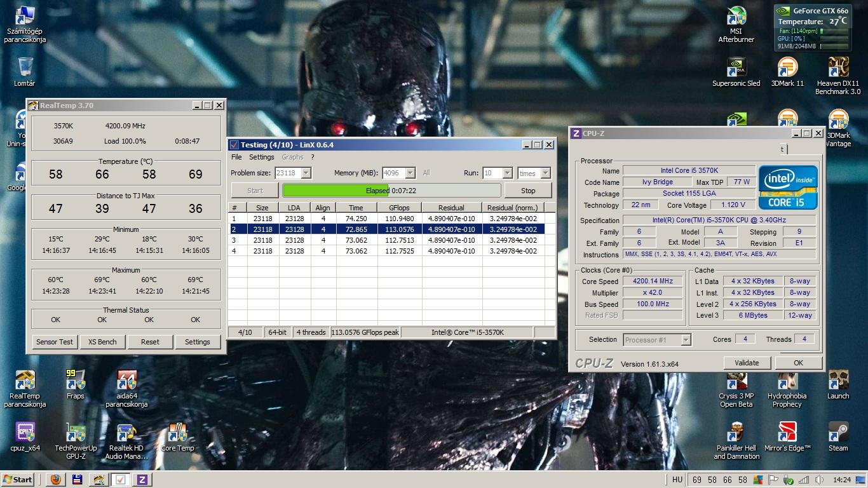This screenshot has height=488, width=868.
Task: Click OK button in CPU-Z
Action: [798, 363]
